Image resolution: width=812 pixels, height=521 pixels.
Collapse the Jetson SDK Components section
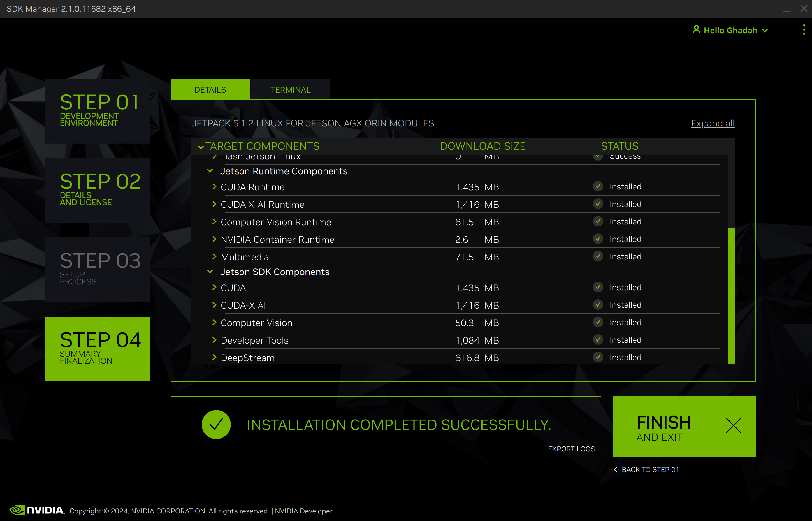tap(210, 271)
